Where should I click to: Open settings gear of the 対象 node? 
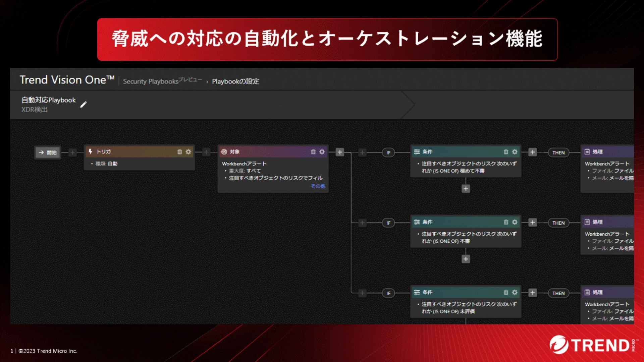[x=322, y=152]
